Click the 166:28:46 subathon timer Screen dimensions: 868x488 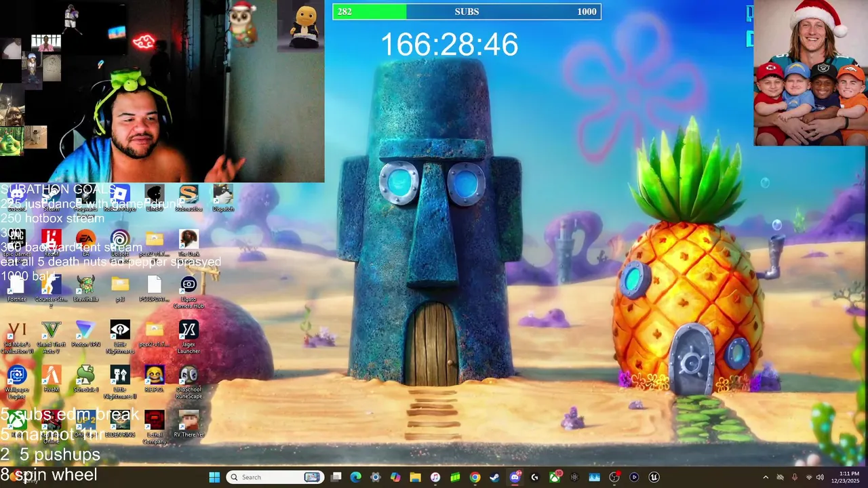coord(449,45)
